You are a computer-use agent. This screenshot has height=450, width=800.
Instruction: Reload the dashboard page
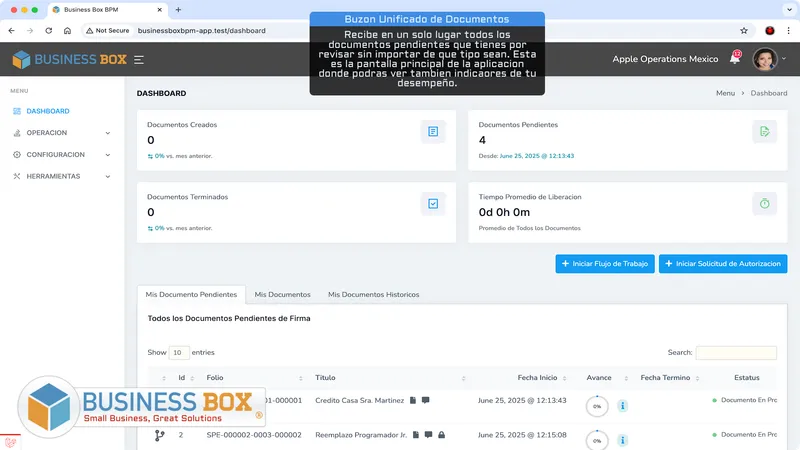[x=48, y=31]
